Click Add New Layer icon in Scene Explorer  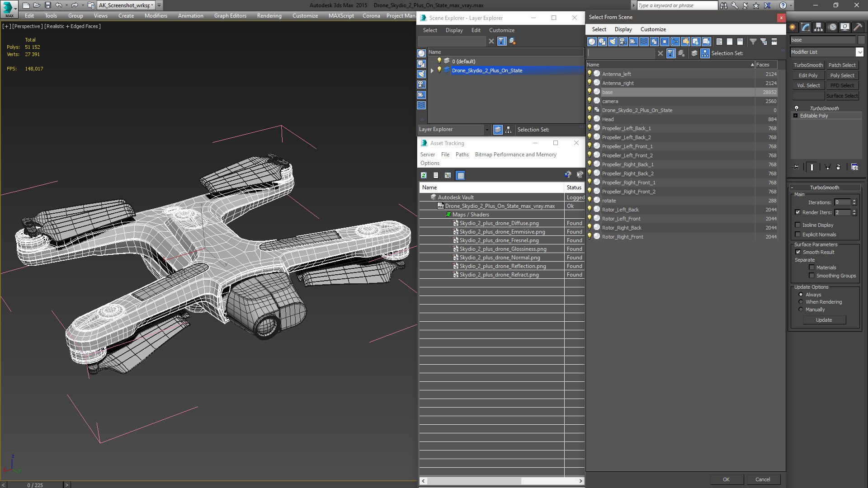pos(512,41)
